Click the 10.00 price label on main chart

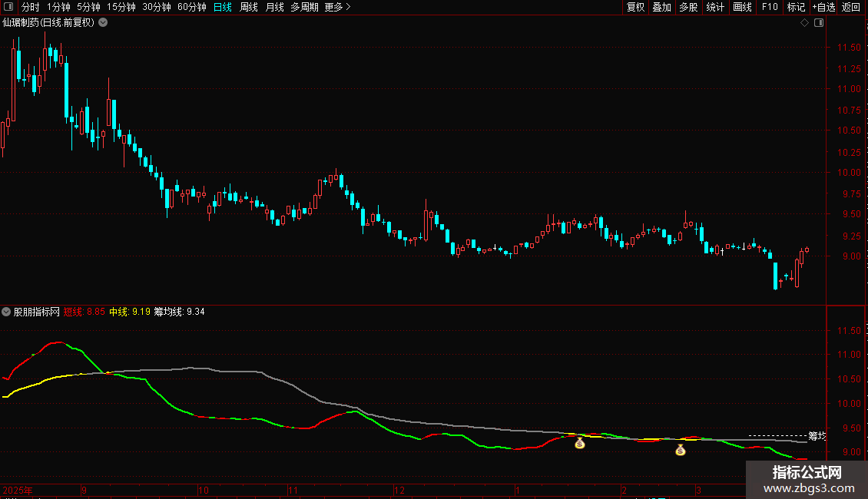pos(849,173)
